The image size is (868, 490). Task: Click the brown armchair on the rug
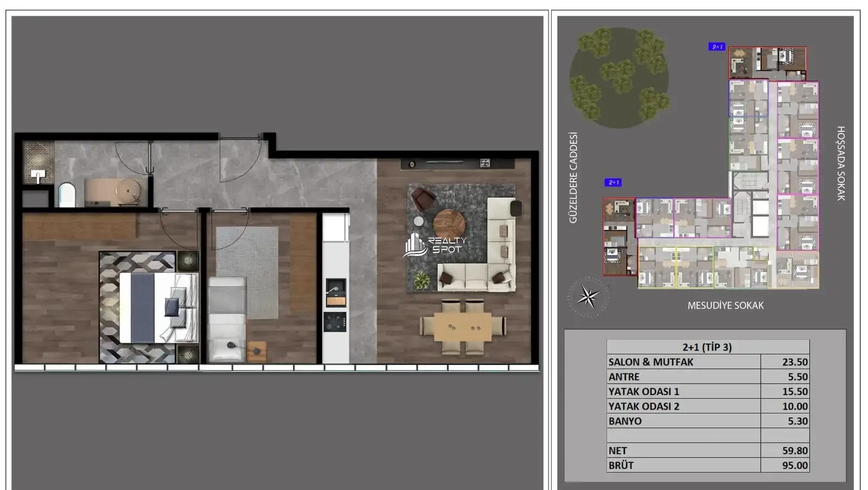pyautogui.click(x=423, y=199)
